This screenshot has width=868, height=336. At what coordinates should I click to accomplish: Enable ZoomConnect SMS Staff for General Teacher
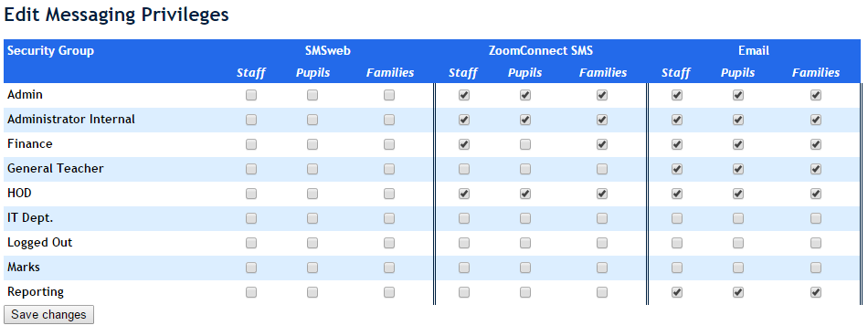[464, 169]
